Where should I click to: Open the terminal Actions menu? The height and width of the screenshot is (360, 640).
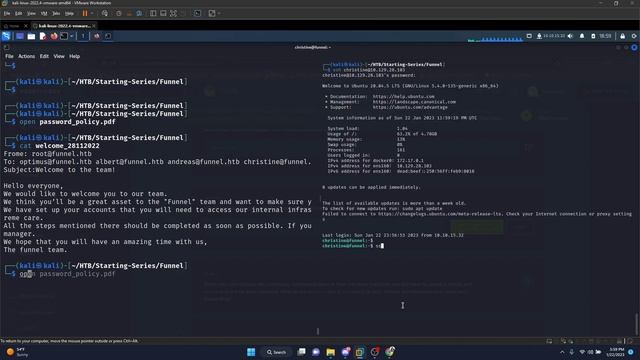coord(27,56)
